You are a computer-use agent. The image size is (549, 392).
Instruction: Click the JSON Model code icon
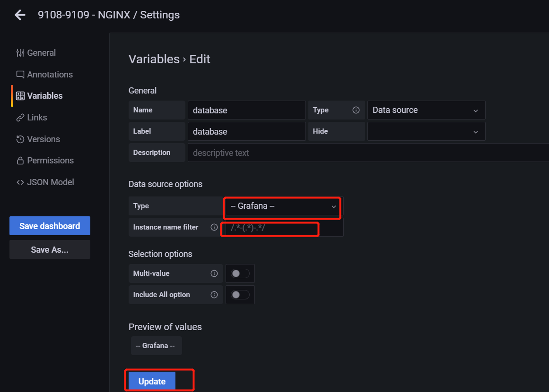coord(19,182)
